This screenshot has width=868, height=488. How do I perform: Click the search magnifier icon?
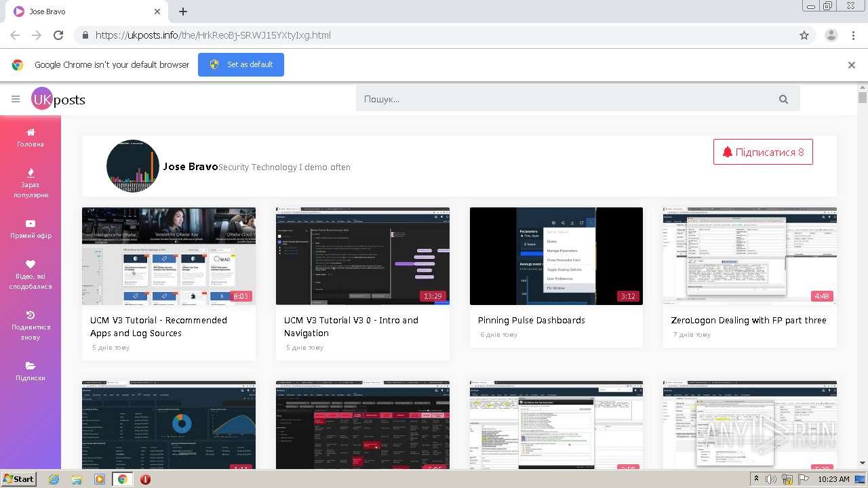pos(783,99)
